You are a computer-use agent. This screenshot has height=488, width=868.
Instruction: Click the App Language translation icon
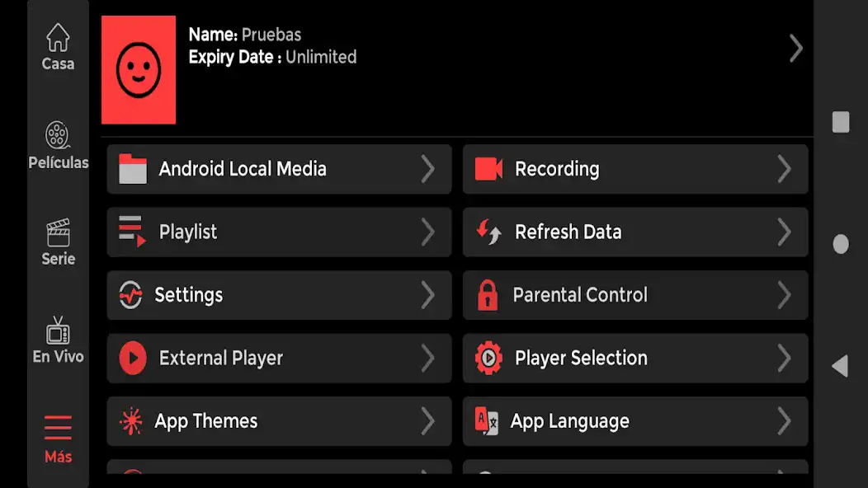[488, 421]
